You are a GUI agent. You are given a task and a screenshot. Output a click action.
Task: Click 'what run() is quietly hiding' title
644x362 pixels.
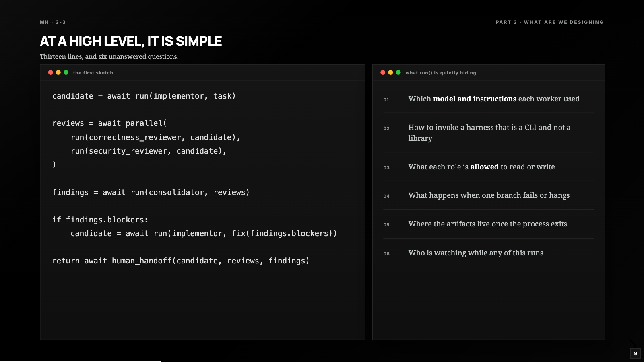(441, 73)
